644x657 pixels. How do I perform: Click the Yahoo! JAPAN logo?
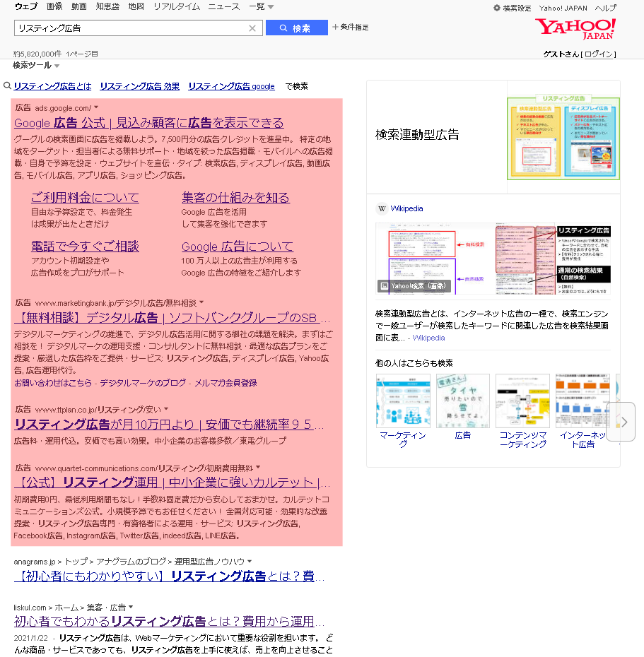575,28
